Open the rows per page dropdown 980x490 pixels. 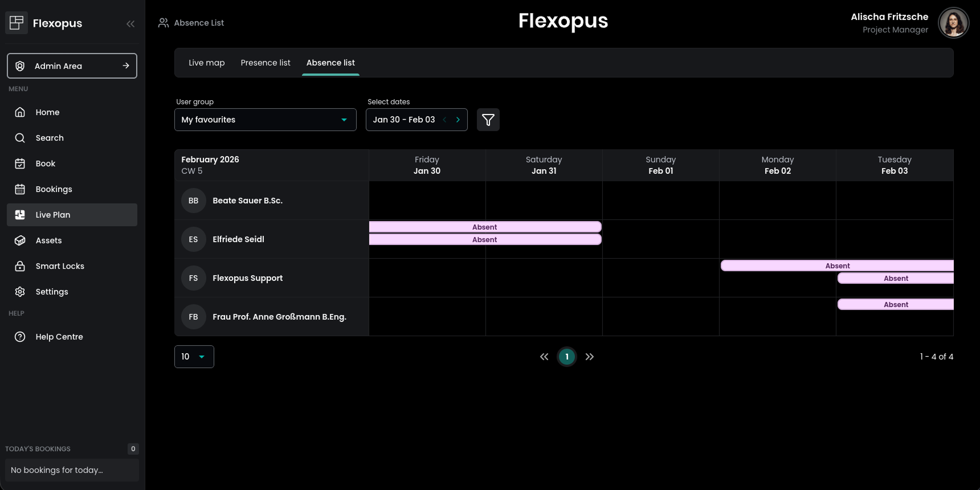click(x=194, y=357)
